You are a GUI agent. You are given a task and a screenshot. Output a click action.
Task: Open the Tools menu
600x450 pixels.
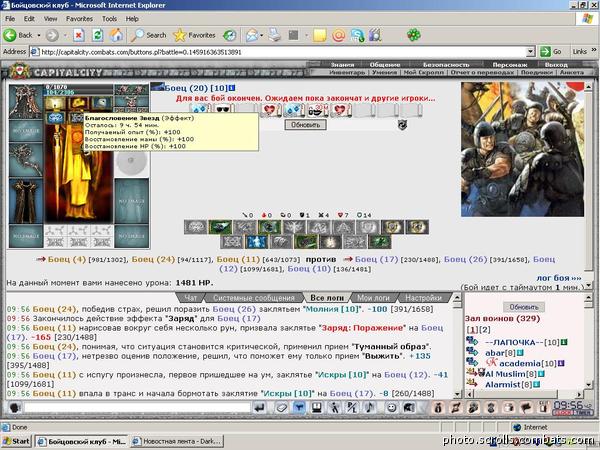pyautogui.click(x=109, y=19)
